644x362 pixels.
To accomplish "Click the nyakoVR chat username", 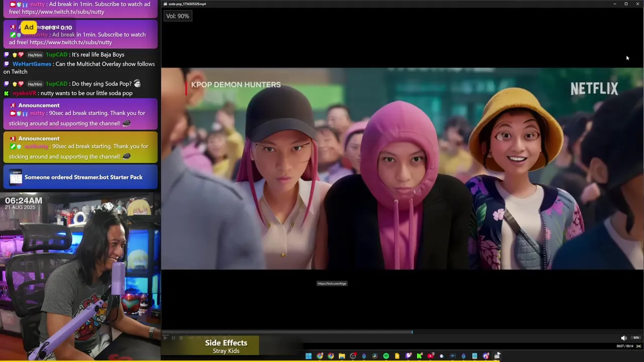I will (24, 93).
